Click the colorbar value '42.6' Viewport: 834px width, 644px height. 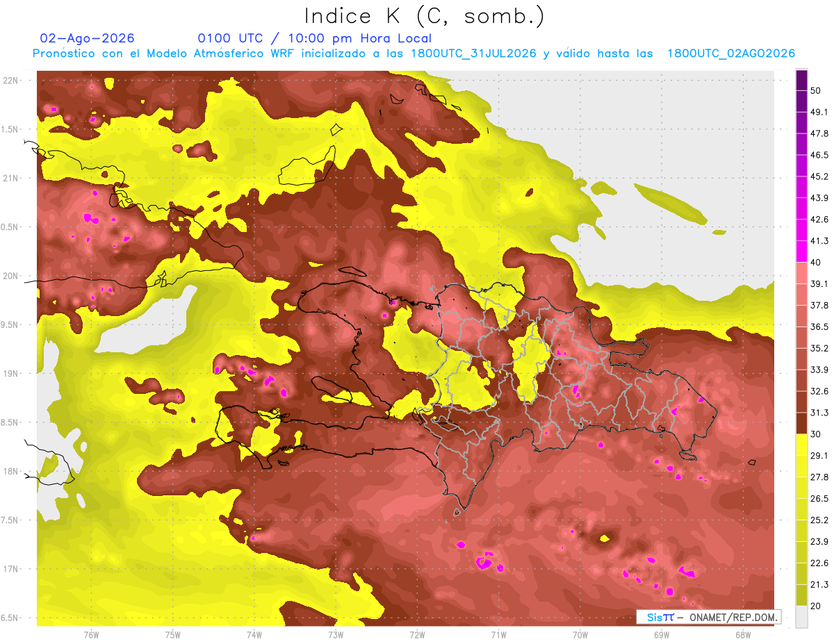820,220
